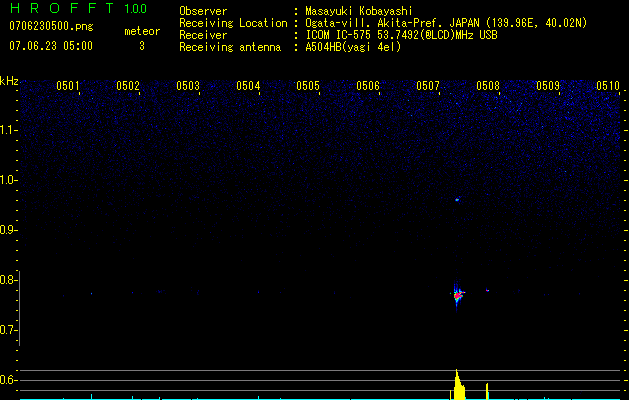
Task: Click the tall yellow power peak at bottom
Action: click(458, 385)
